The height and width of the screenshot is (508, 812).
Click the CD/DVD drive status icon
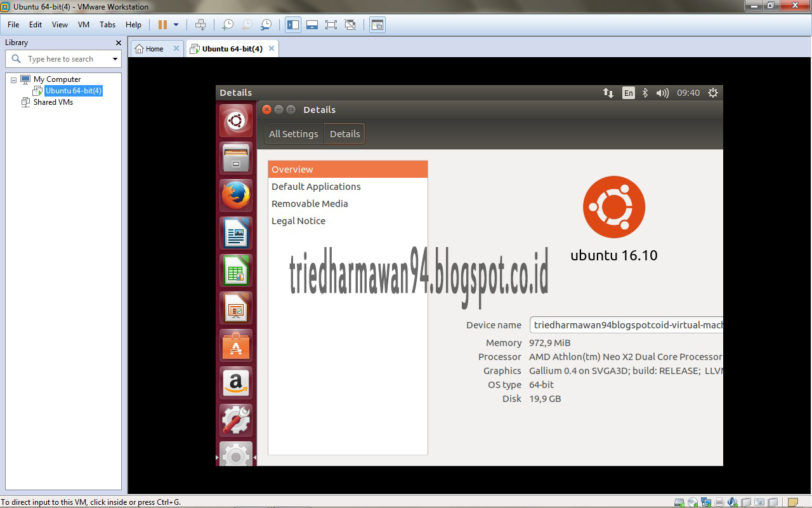click(x=692, y=502)
